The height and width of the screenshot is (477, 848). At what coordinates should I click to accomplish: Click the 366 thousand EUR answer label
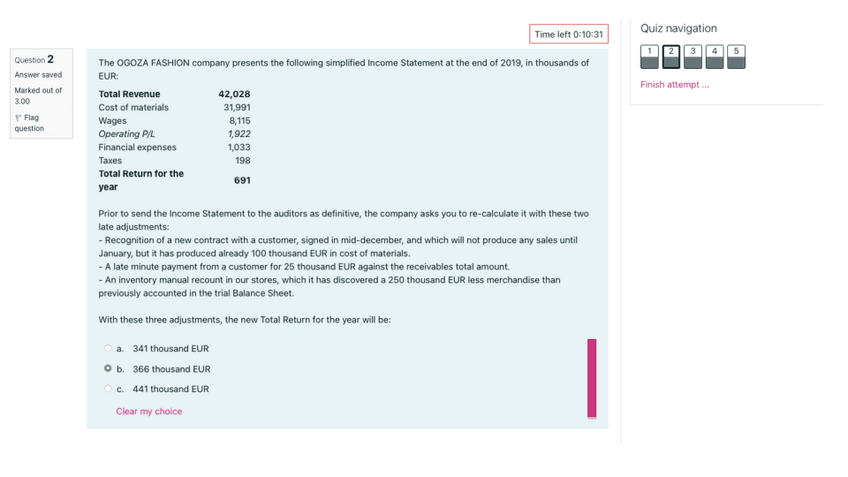tap(171, 369)
